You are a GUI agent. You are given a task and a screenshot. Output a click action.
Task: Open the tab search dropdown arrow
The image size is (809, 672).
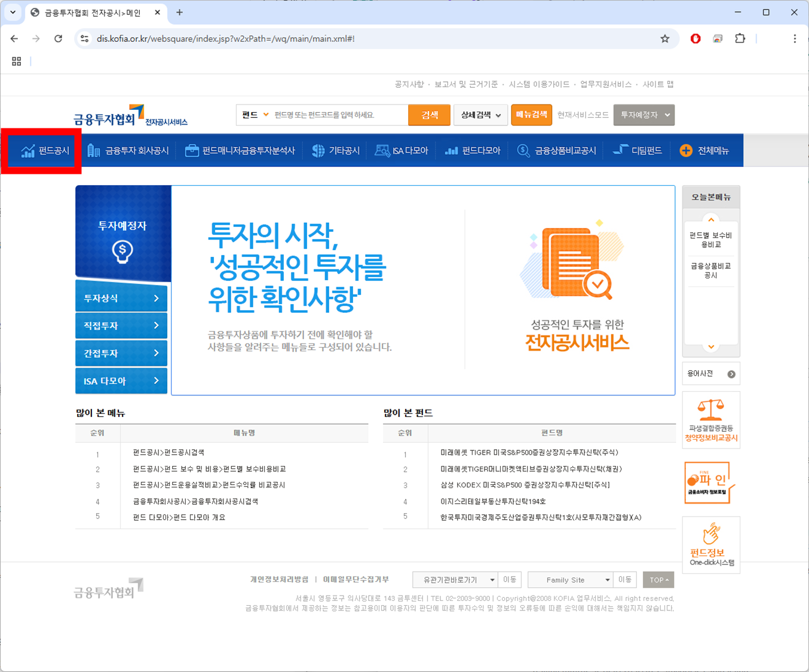point(13,13)
